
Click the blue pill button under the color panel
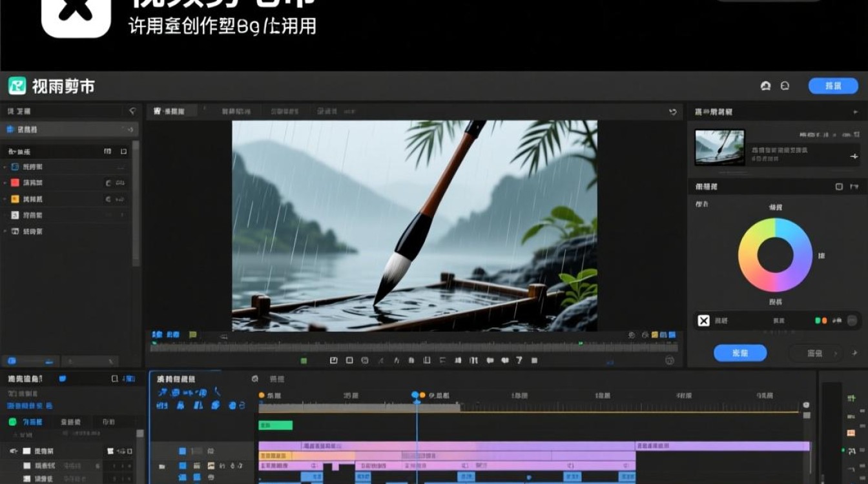pos(740,353)
